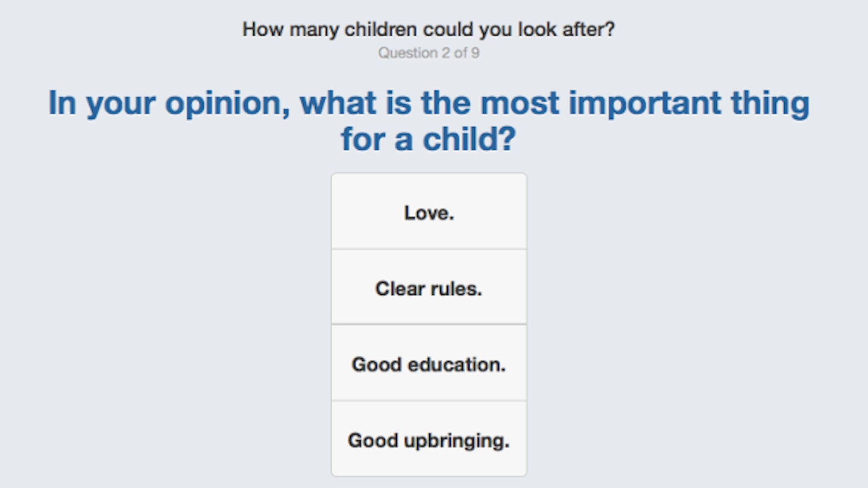Choose the answer mentioning education
This screenshot has width=868, height=488.
pyautogui.click(x=429, y=363)
